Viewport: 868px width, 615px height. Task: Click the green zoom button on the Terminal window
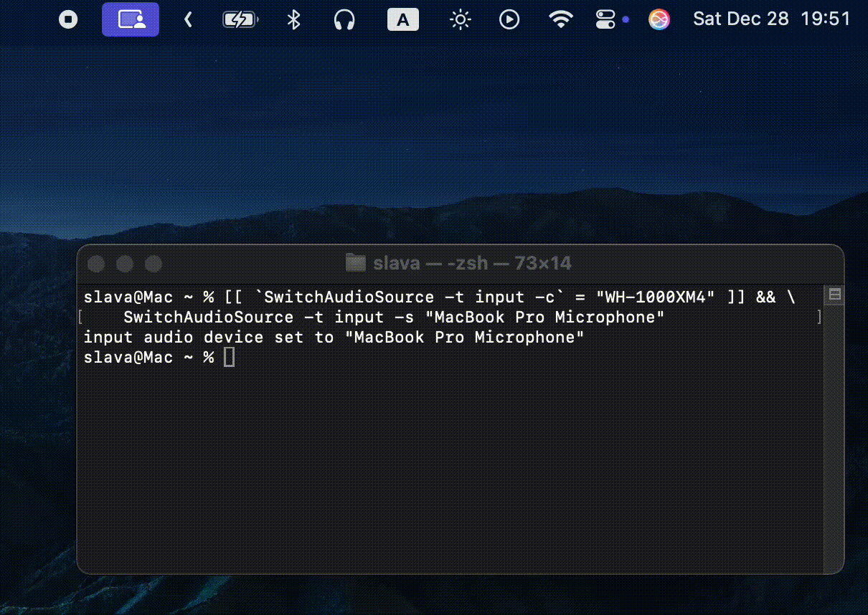coord(154,263)
